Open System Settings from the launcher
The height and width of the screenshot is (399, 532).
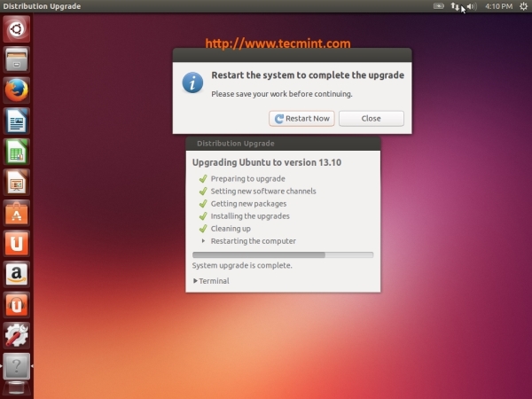pos(16,335)
